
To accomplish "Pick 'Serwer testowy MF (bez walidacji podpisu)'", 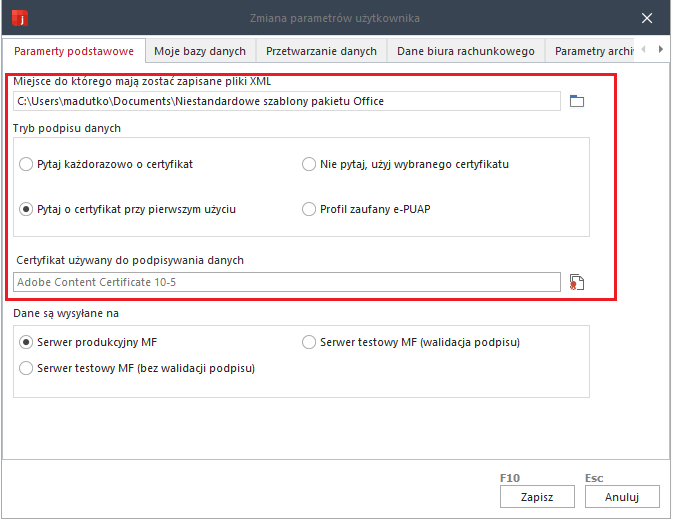I will [27, 368].
